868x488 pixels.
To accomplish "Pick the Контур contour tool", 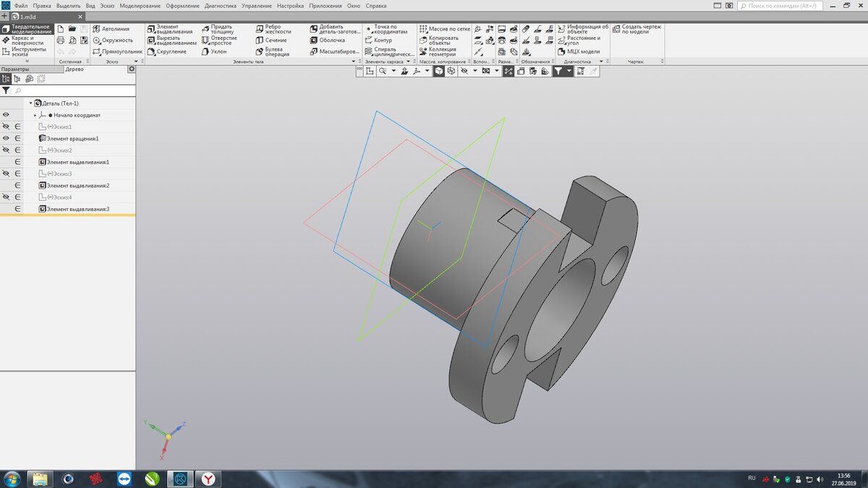I will coord(378,40).
